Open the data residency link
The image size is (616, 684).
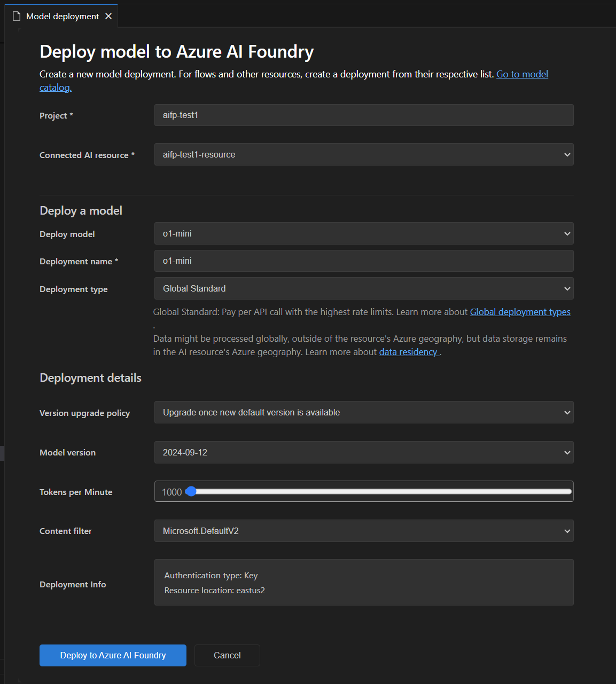409,352
